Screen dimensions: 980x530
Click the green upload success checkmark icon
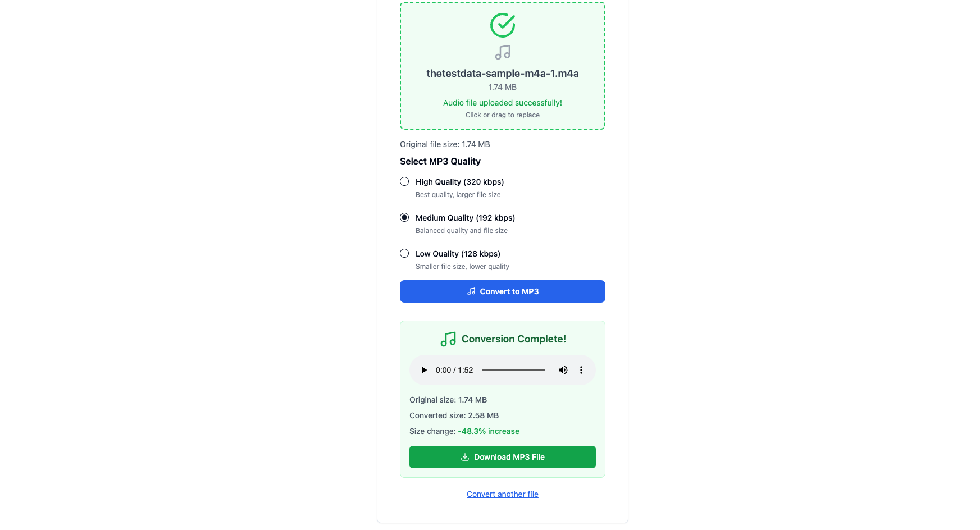point(503,25)
